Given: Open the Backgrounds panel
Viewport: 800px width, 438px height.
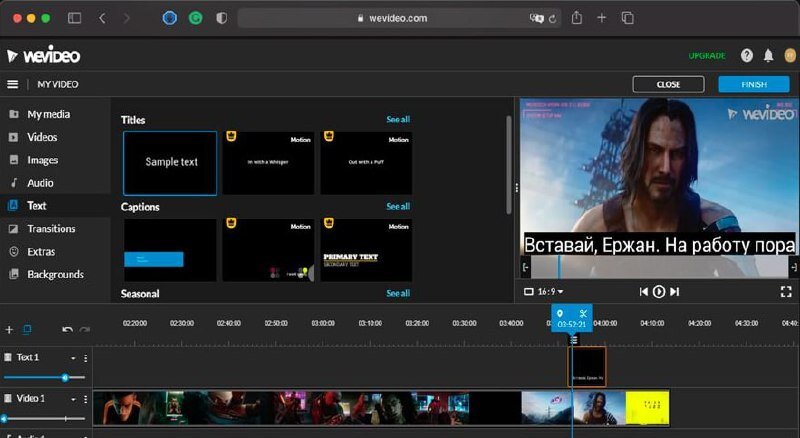Looking at the screenshot, I should point(55,274).
